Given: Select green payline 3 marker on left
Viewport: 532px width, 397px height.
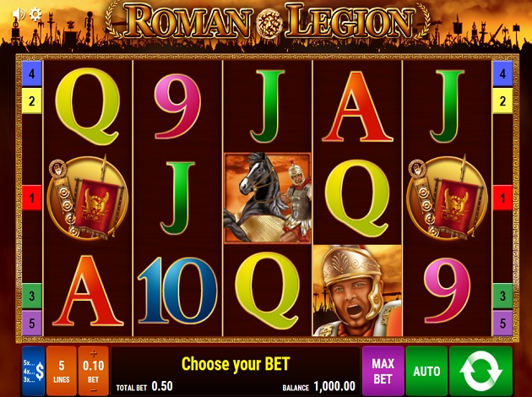Looking at the screenshot, I should [31, 296].
